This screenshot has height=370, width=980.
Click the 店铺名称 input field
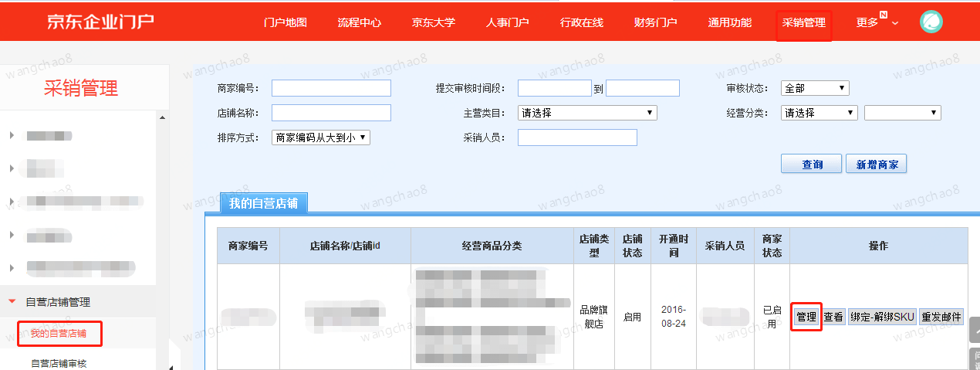click(331, 113)
